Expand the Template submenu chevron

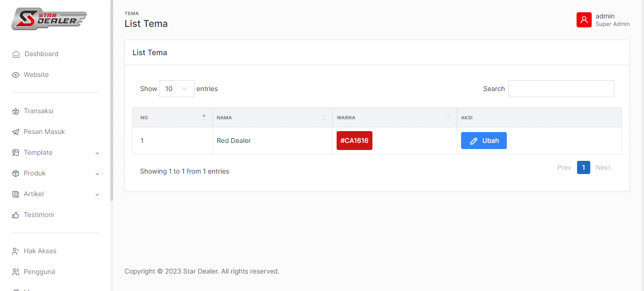97,153
